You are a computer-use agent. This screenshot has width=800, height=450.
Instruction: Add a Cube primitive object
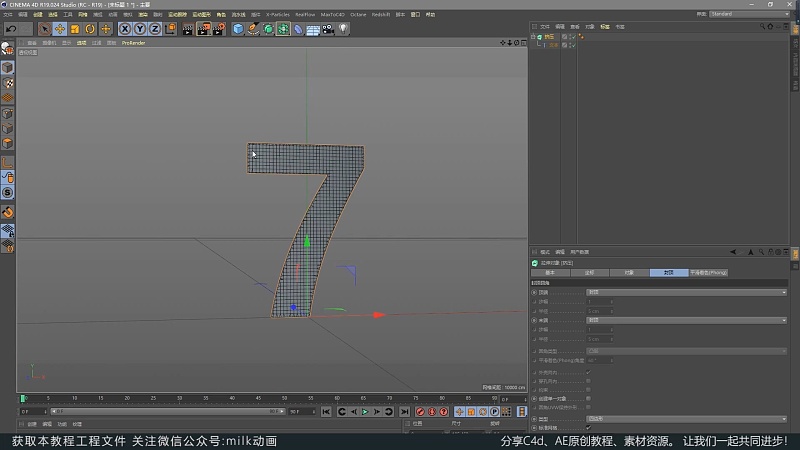pos(238,29)
